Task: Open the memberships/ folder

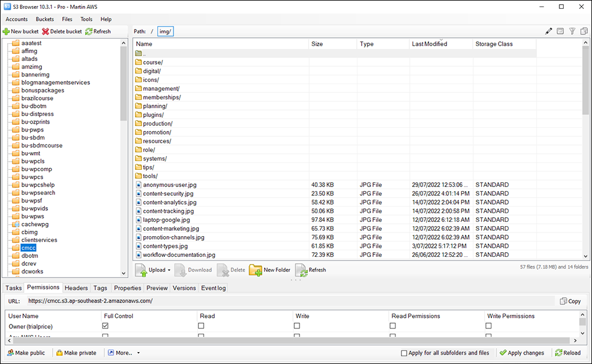Action: (162, 98)
